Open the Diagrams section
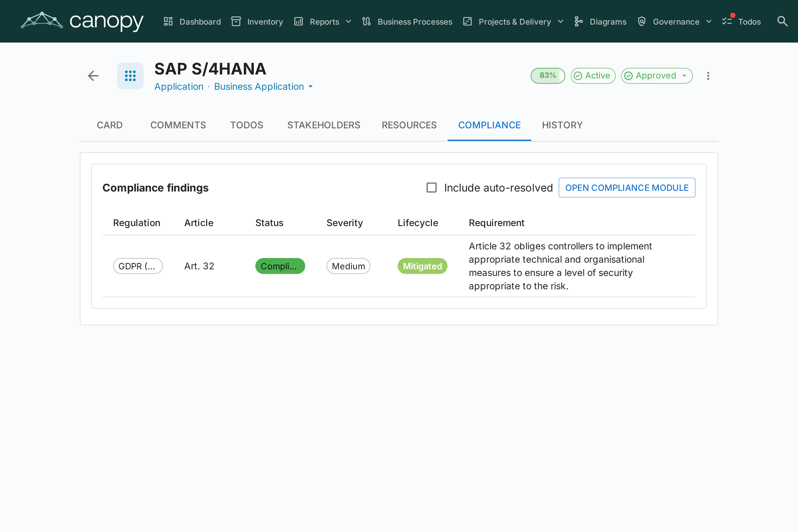 [600, 22]
